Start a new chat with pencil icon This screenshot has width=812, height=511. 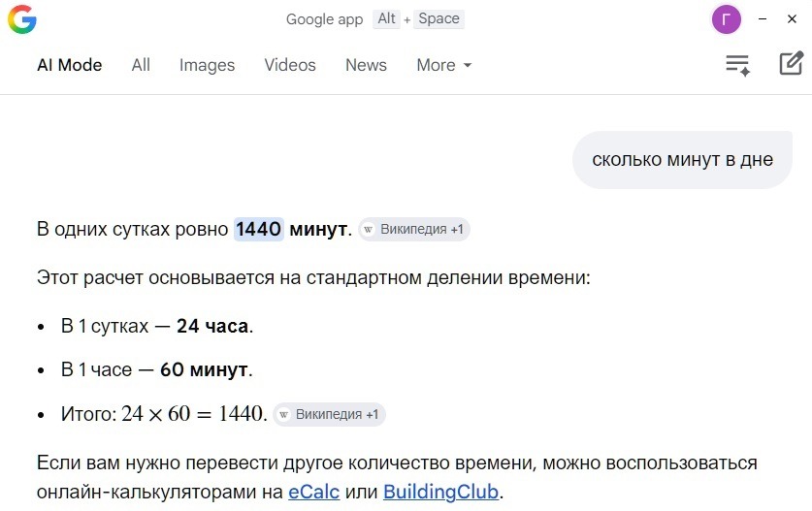(791, 65)
